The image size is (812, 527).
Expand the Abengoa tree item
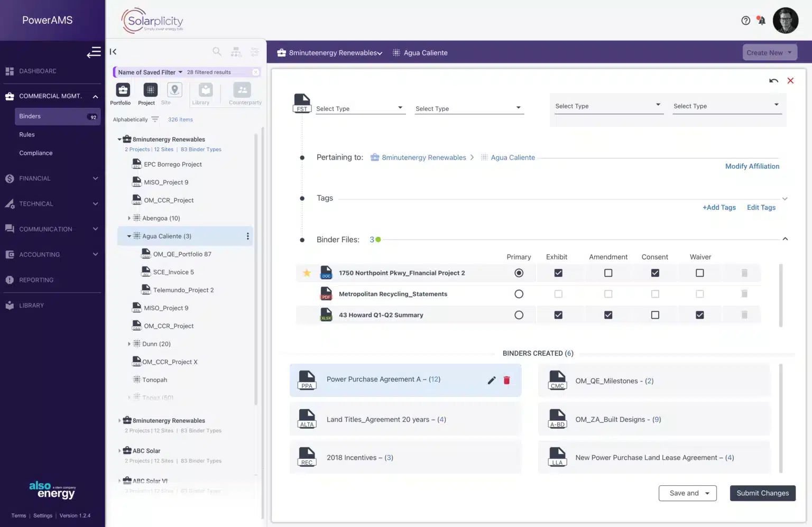[130, 218]
